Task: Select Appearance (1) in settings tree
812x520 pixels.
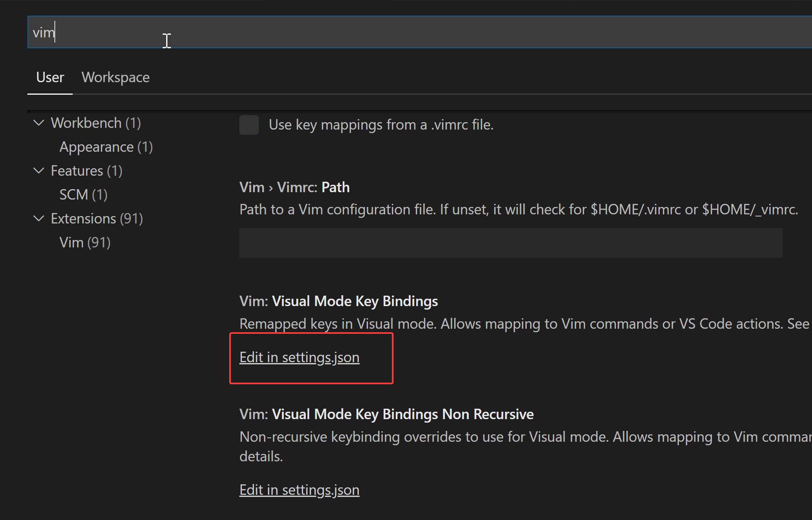Action: coord(106,147)
